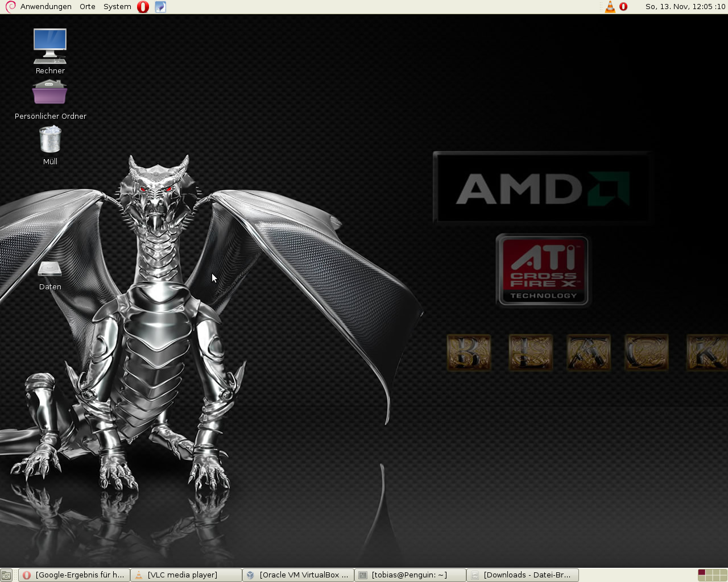Expand the System menu
Screen dimensions: 728x582
[117, 7]
